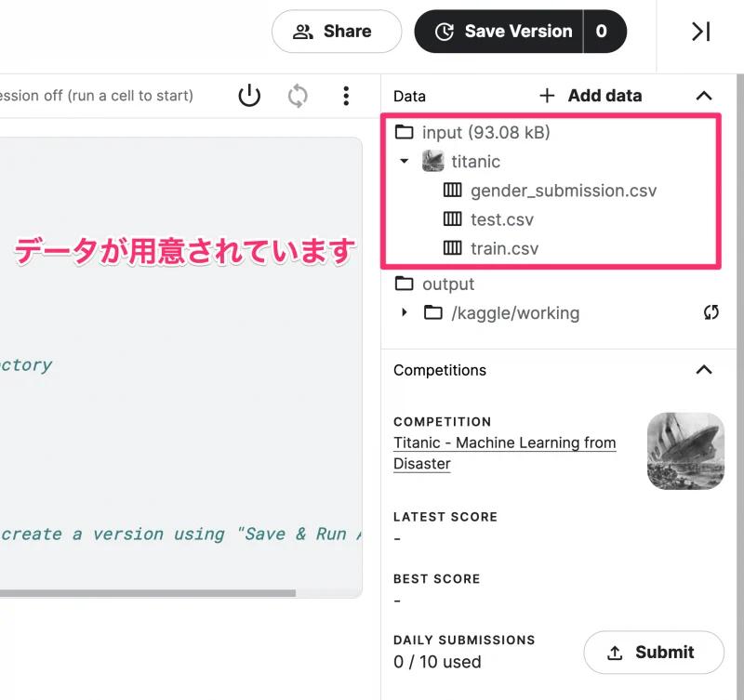
Task: Open gender_submission.csv file
Action: pyautogui.click(x=564, y=191)
